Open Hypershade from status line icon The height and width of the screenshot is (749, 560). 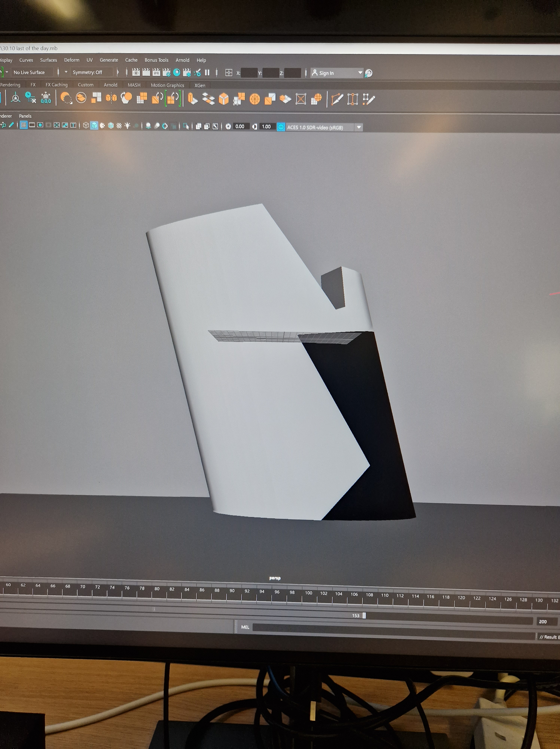(x=177, y=72)
